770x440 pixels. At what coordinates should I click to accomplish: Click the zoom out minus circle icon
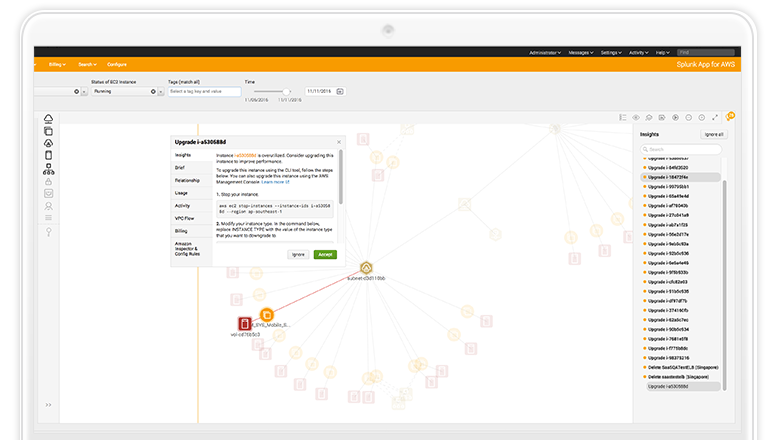tap(688, 117)
